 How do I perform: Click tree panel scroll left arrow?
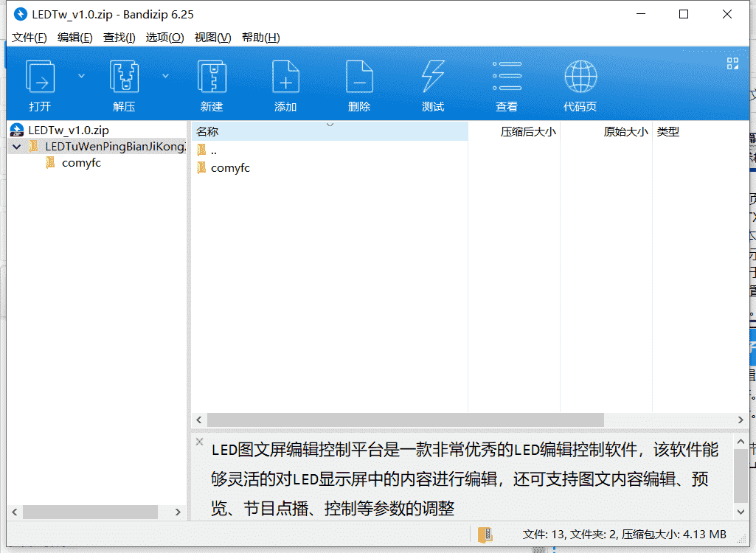(x=15, y=512)
